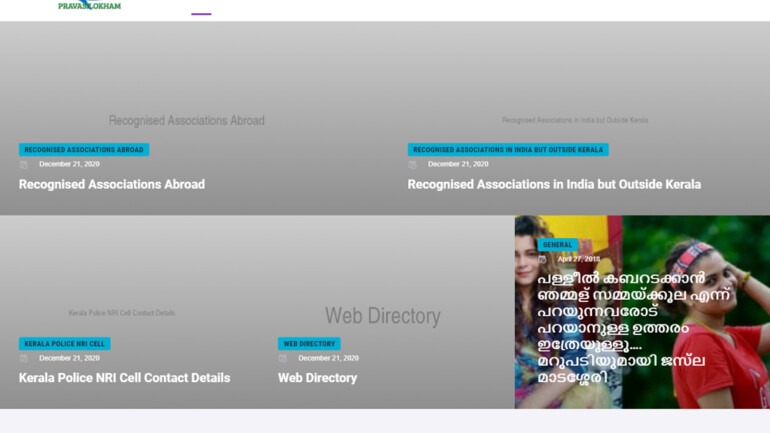Click the Pravasilokham logo in the header
Viewport: 770px width, 433px height.
pyautogui.click(x=89, y=6)
